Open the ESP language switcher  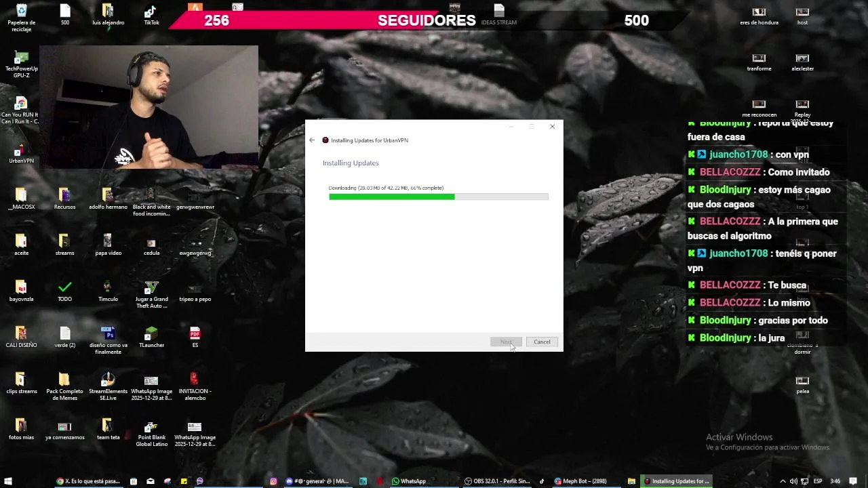coord(818,481)
